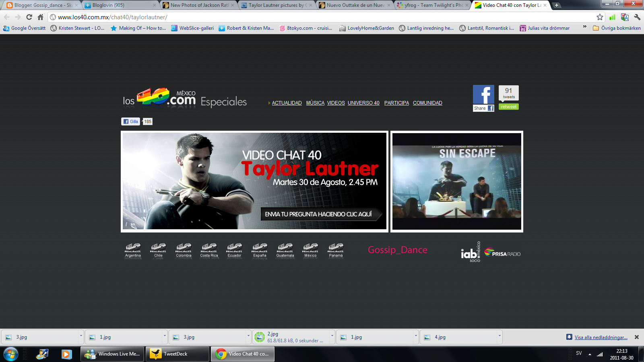The width and height of the screenshot is (644, 362).
Task: Open TweetDeck from the taskbar
Action: tap(177, 354)
